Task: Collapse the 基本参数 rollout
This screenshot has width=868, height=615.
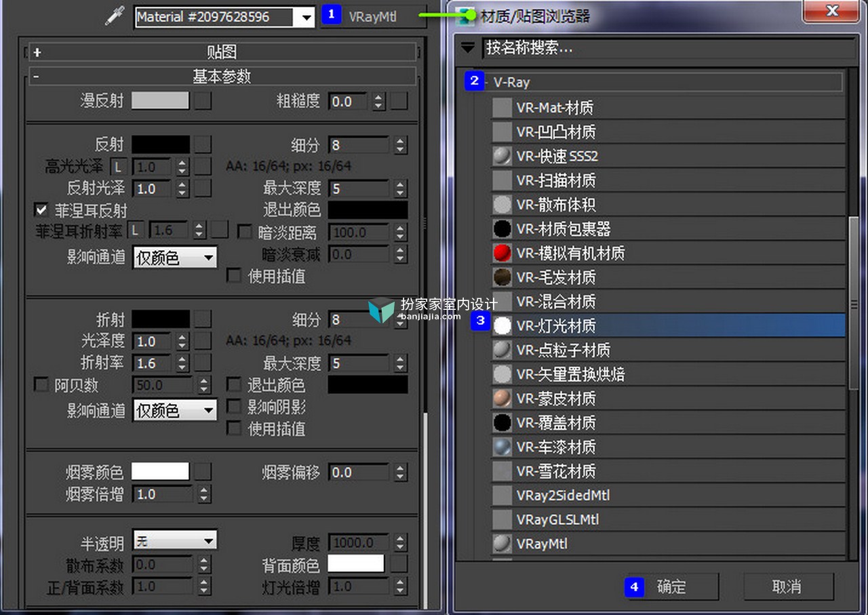Action: pyautogui.click(x=222, y=77)
